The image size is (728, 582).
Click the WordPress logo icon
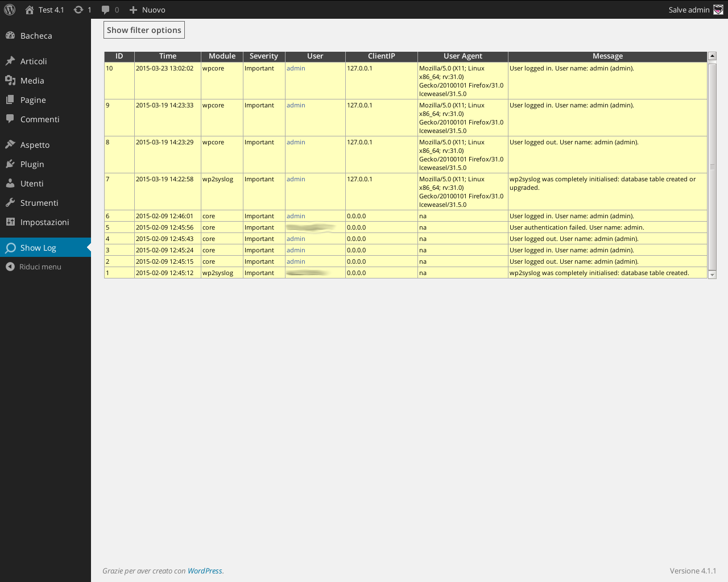[x=10, y=10]
